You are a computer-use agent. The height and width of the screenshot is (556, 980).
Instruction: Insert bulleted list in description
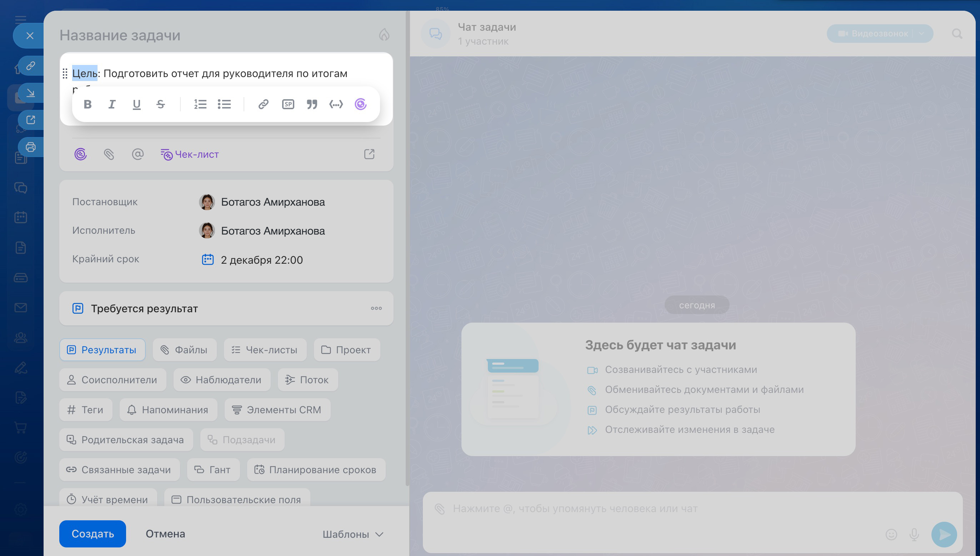[x=224, y=104]
